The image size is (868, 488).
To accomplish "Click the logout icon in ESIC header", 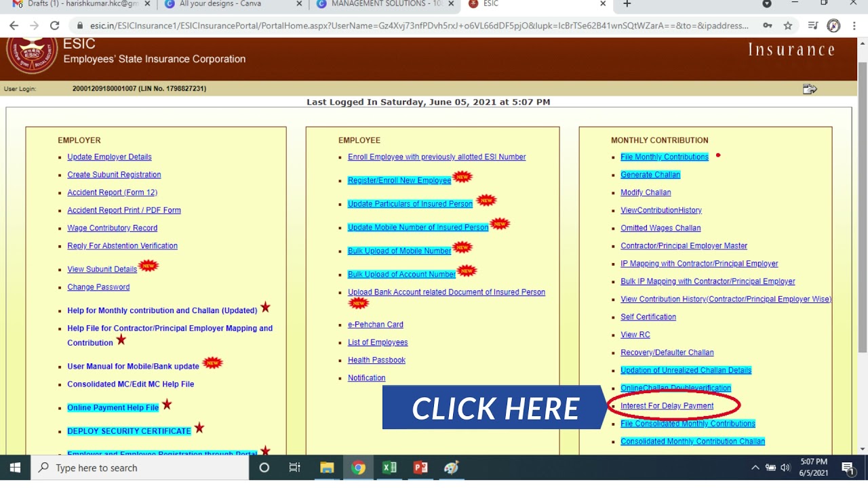I will coord(810,89).
